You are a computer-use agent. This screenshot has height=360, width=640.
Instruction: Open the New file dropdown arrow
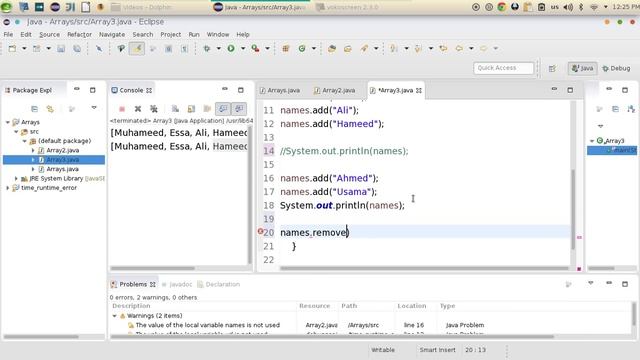coord(24,49)
